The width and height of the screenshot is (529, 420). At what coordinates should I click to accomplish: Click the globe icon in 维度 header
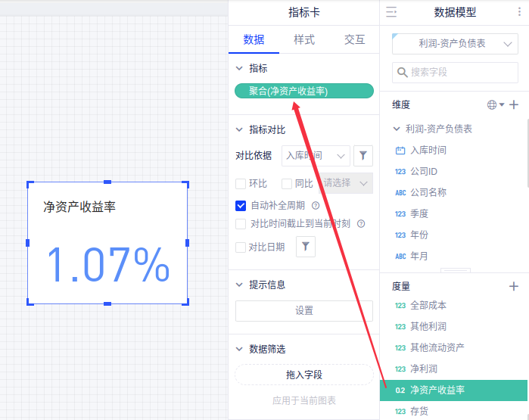[x=492, y=104]
